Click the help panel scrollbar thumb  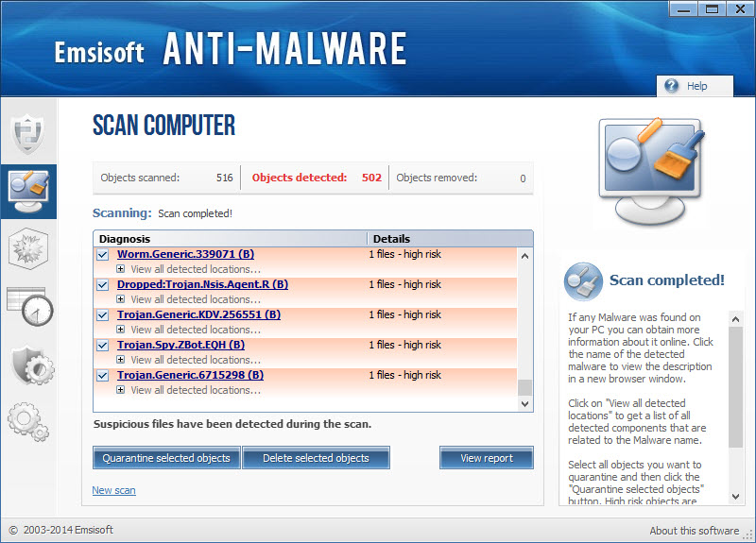pos(736,387)
